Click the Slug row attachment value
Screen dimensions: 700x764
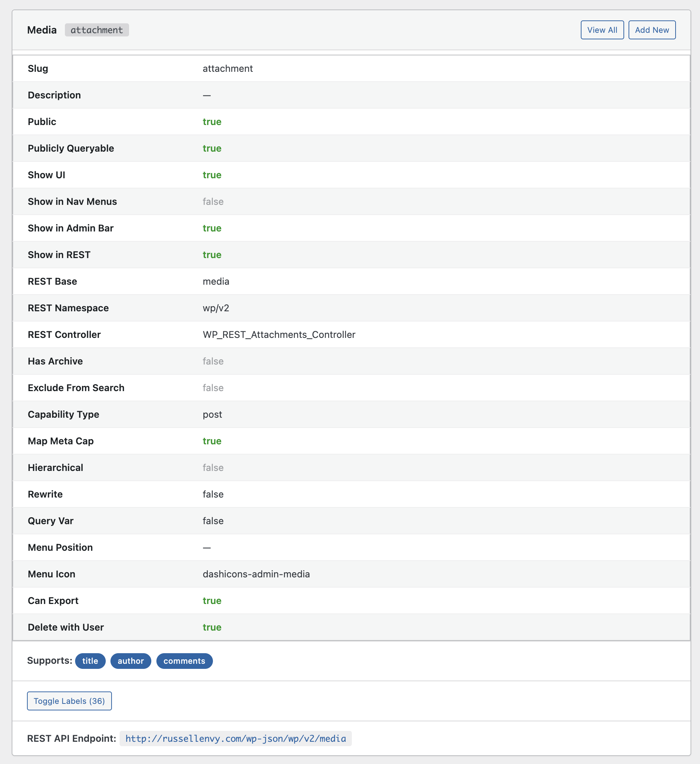pos(227,69)
